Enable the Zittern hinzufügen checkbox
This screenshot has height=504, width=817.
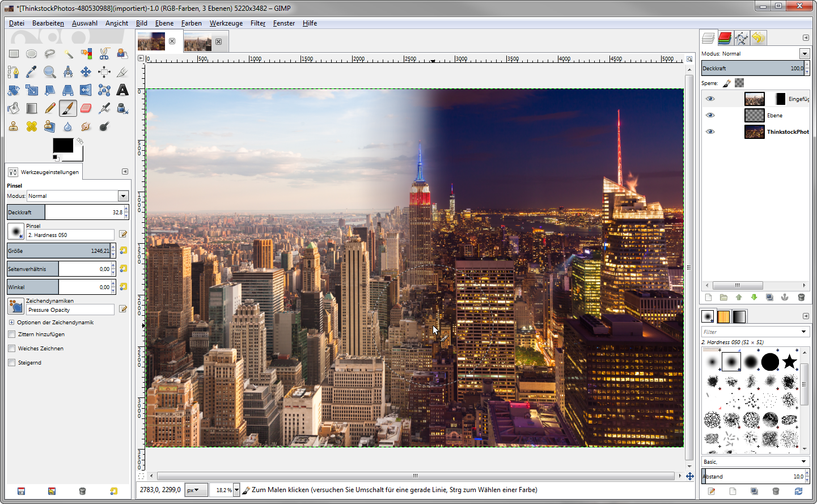(12, 334)
